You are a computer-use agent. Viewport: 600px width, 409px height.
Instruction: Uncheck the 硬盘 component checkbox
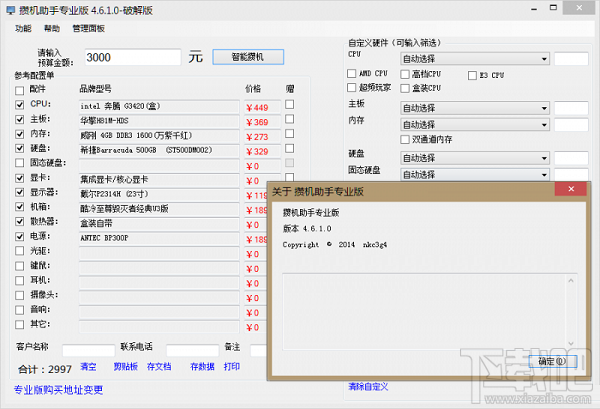pyautogui.click(x=20, y=148)
